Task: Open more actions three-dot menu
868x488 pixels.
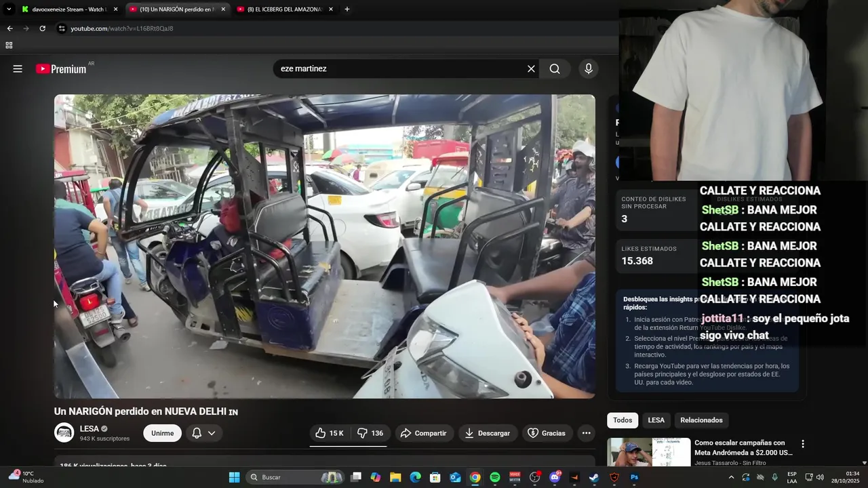Action: click(x=586, y=433)
